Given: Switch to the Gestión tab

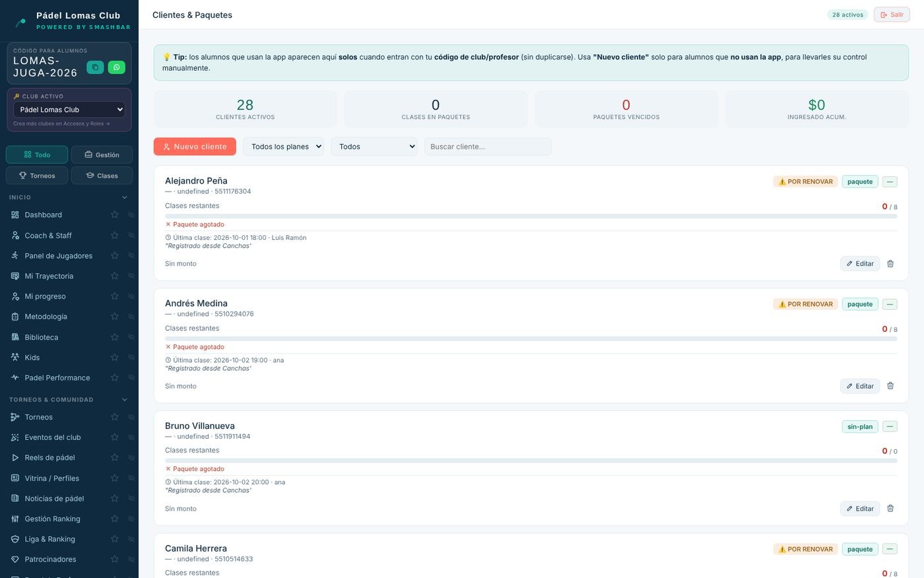Looking at the screenshot, I should pos(102,155).
